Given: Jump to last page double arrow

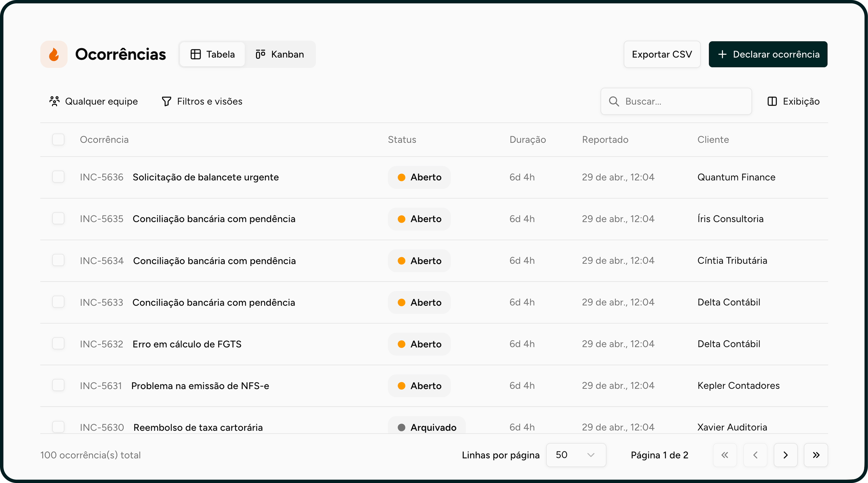Looking at the screenshot, I should click(x=816, y=455).
